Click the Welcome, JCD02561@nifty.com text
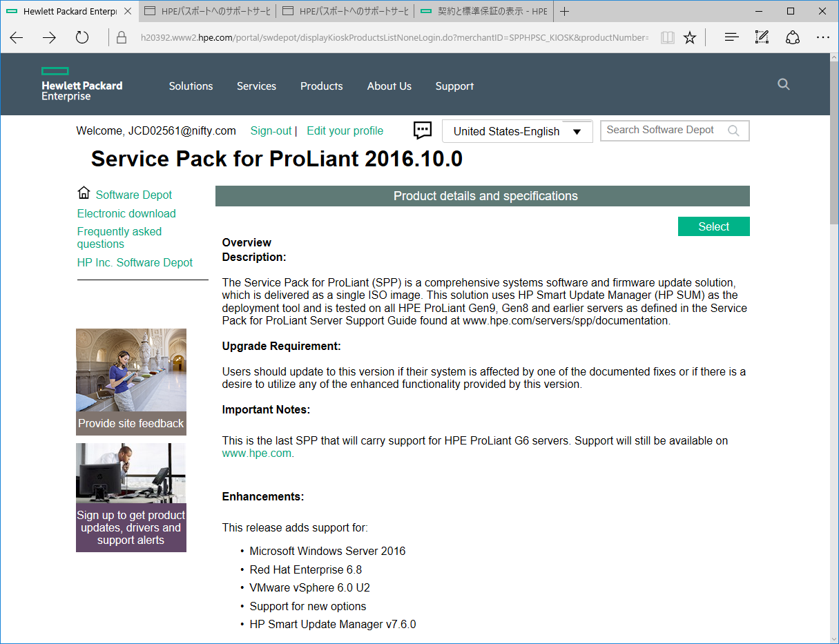 pos(156,130)
